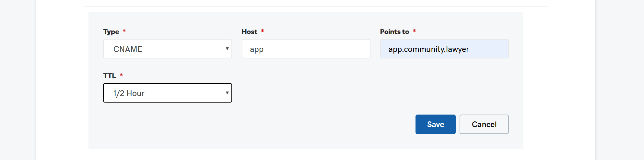Viewport: 644px width, 160px height.
Task: Click the red asterisk beside Type
Action: click(124, 31)
